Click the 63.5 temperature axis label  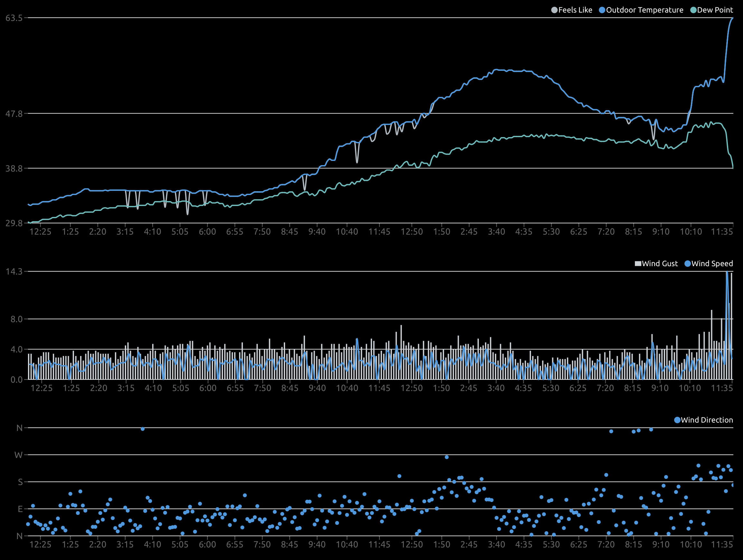(14, 18)
